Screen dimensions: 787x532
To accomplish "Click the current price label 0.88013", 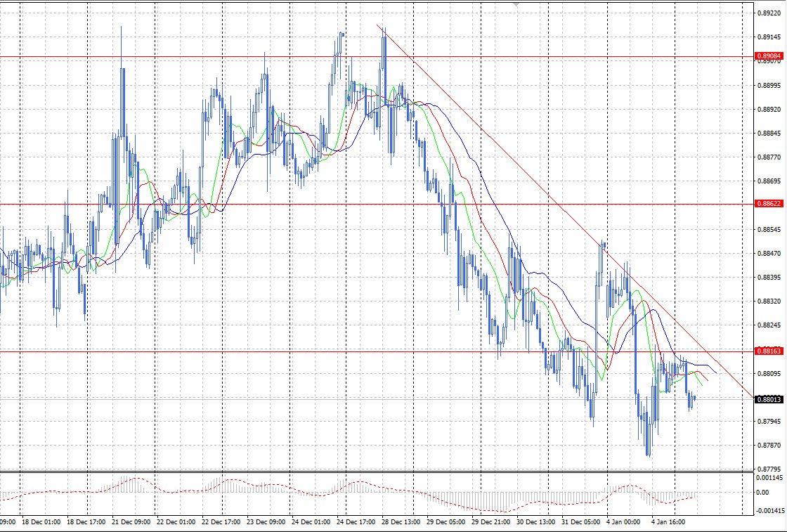I will pos(769,399).
